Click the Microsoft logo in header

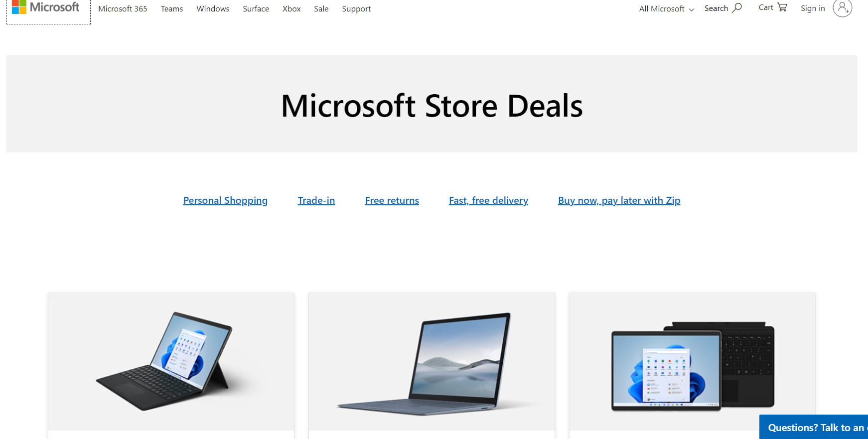[46, 7]
